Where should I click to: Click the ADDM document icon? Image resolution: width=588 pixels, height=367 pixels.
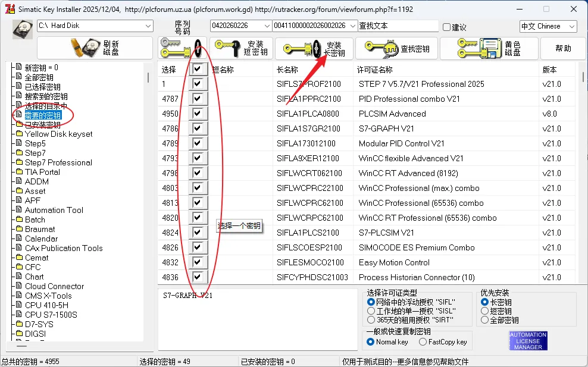click(19, 181)
